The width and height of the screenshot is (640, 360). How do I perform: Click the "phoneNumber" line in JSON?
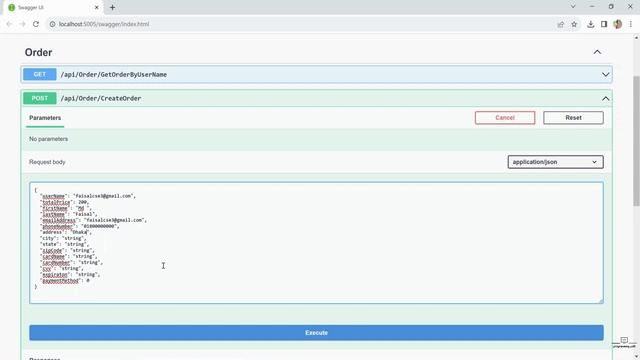point(80,227)
